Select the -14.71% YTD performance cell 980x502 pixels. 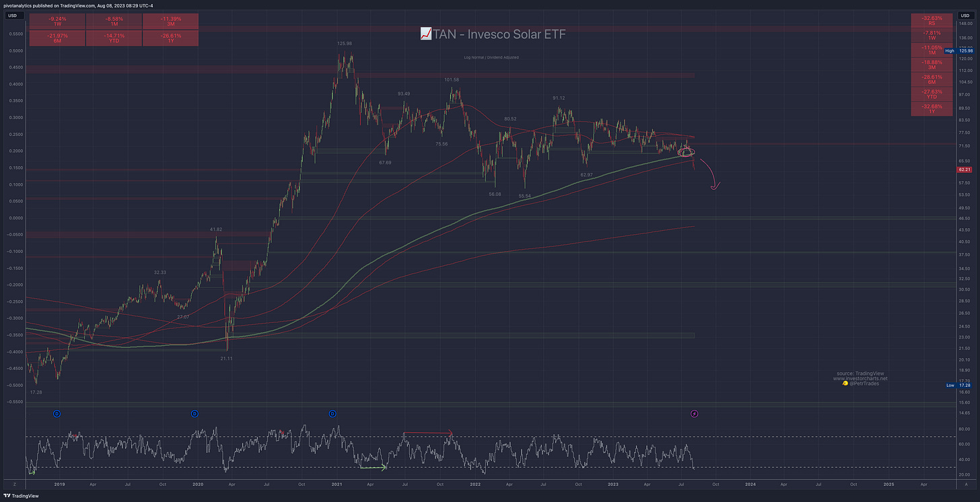click(x=114, y=38)
